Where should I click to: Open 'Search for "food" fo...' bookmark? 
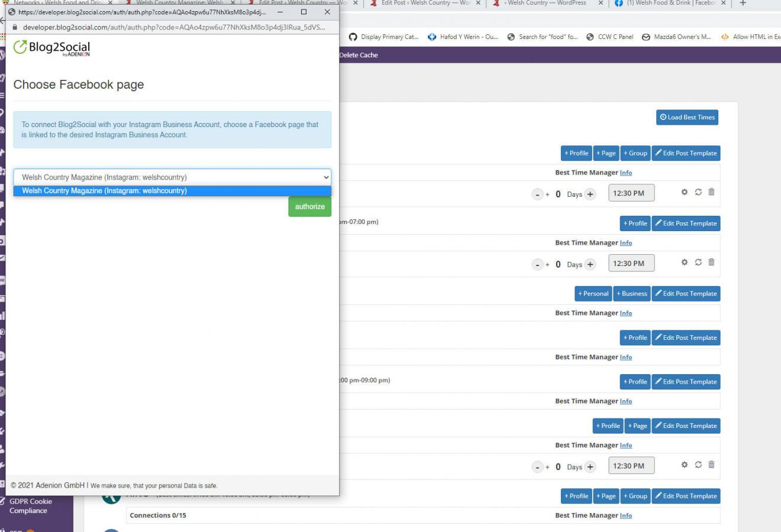543,37
